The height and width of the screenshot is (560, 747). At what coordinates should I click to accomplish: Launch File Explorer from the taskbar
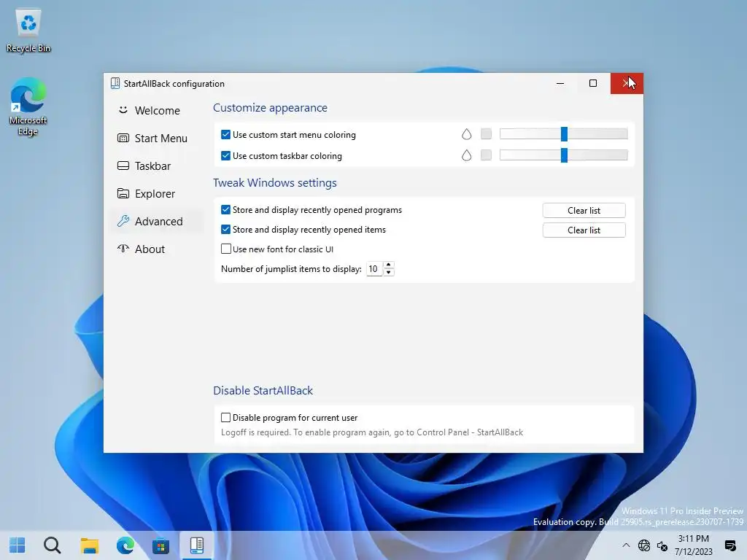(x=89, y=545)
